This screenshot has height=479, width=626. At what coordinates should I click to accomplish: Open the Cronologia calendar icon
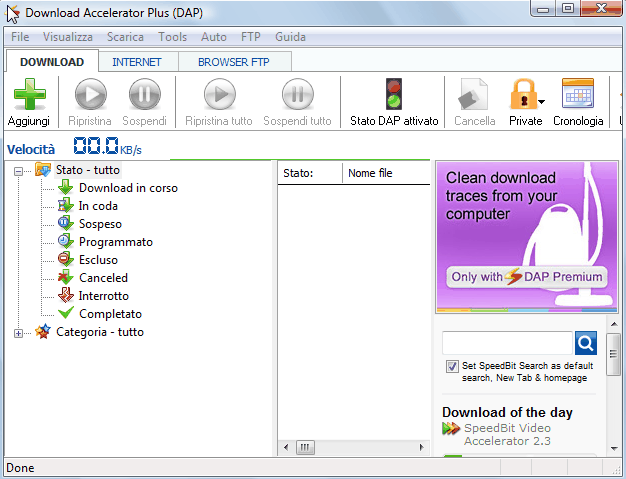pyautogui.click(x=578, y=93)
